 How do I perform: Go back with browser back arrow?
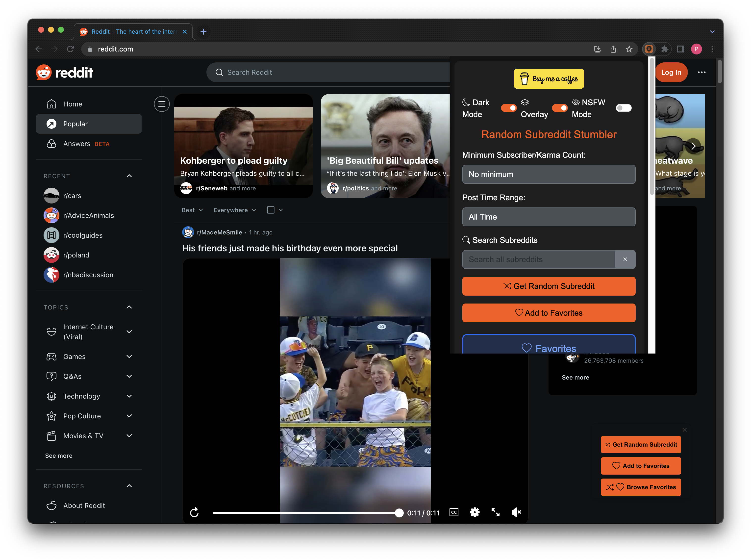(39, 49)
